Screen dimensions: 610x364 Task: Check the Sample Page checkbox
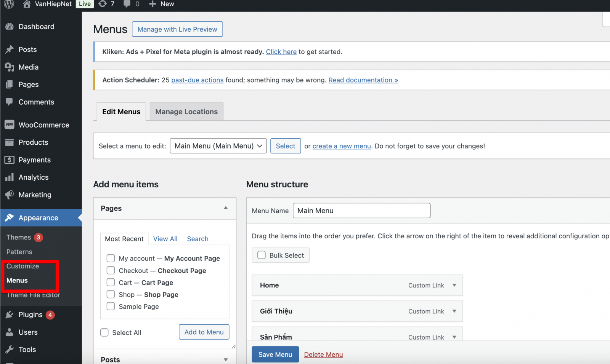[111, 306]
